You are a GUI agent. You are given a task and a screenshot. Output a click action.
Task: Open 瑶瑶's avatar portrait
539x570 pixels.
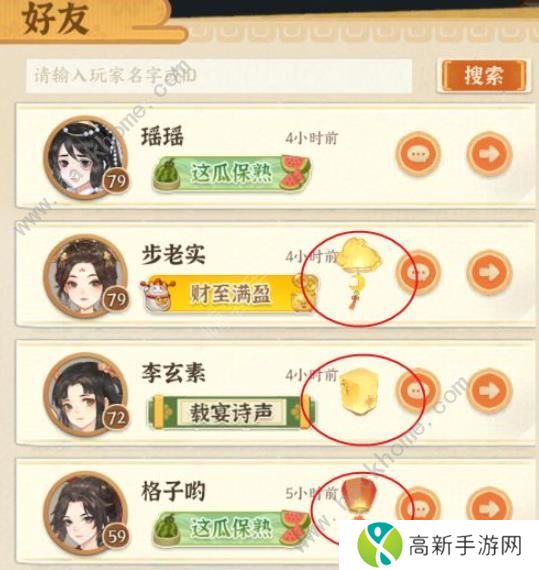click(x=86, y=157)
